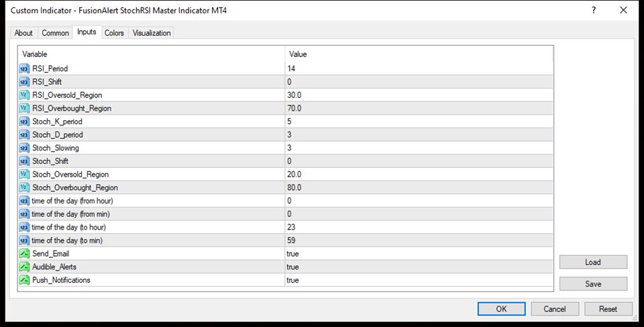This screenshot has height=327, width=644.
Task: Click the integer icon beside RSI_Period
Action: [x=25, y=68]
